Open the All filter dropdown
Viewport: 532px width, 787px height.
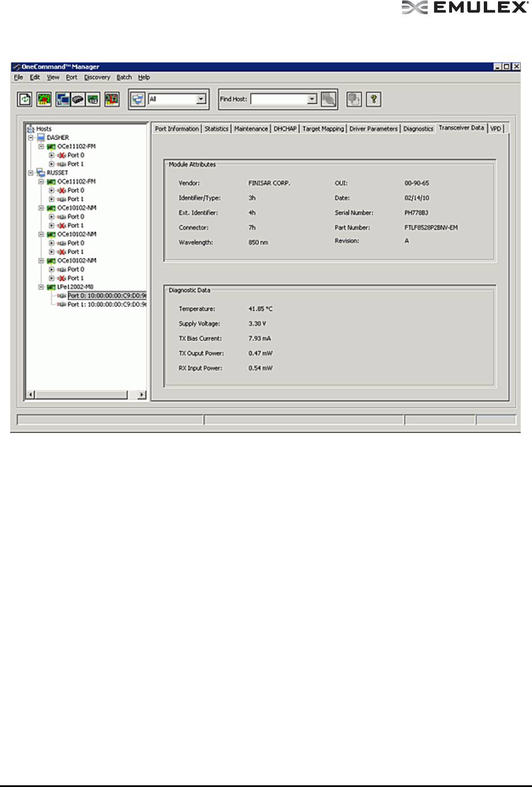click(201, 99)
